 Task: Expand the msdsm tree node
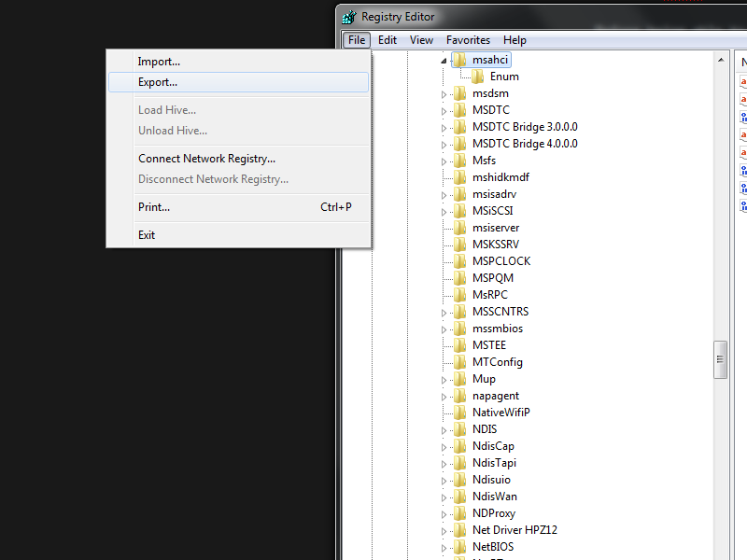(444, 94)
